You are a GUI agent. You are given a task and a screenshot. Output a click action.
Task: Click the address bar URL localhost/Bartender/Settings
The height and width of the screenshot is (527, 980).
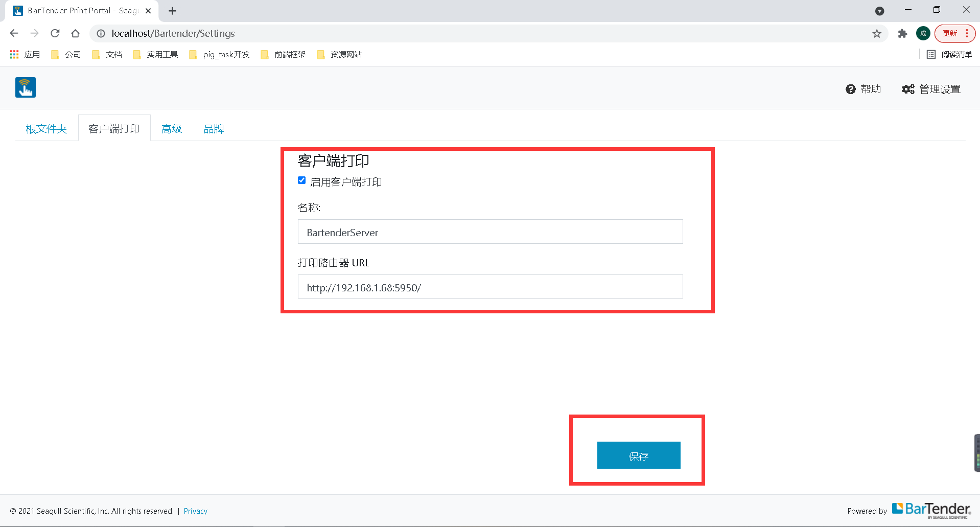(x=173, y=33)
